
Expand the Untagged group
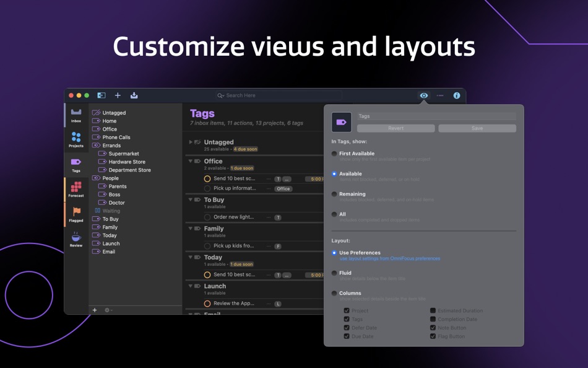tap(191, 142)
